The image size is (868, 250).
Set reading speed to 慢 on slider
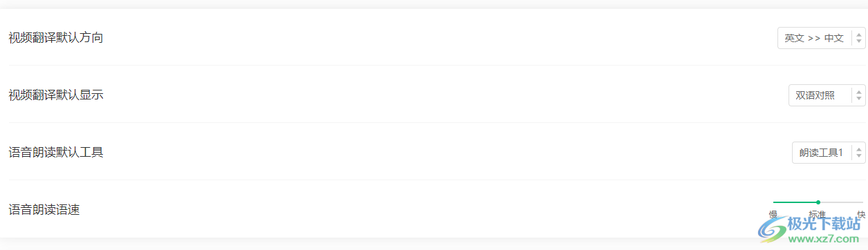773,214
